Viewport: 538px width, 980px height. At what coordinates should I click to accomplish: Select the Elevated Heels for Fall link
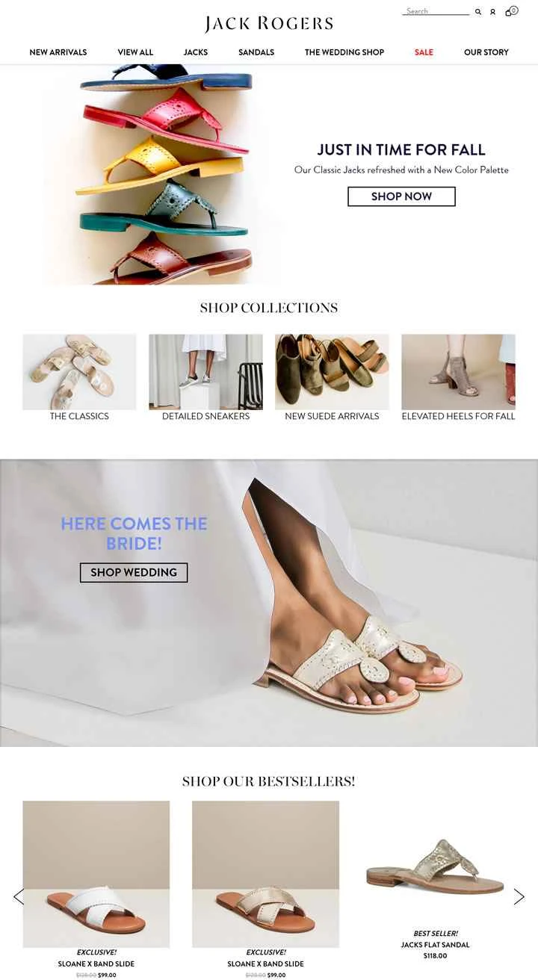pyautogui.click(x=458, y=416)
